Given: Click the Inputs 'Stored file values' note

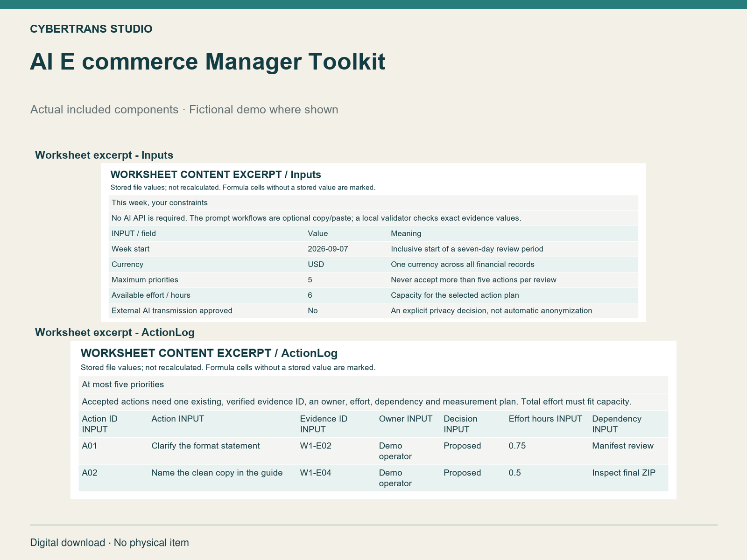Looking at the screenshot, I should click(x=243, y=188).
